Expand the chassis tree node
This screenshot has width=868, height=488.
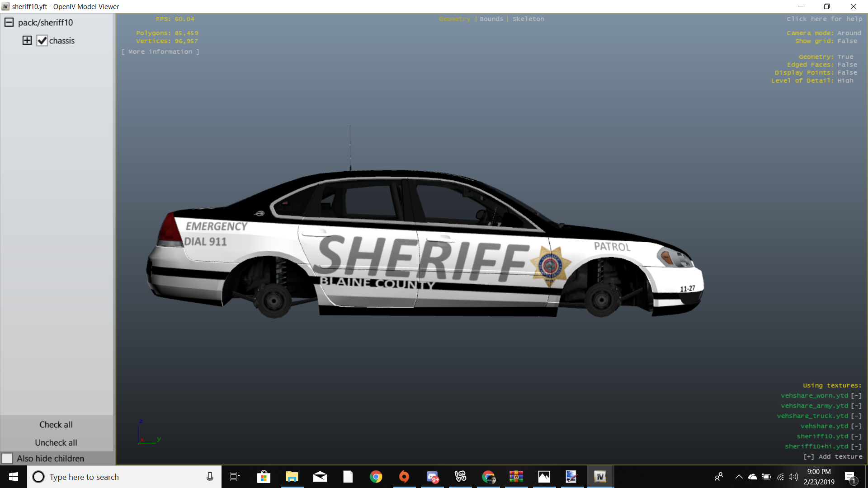(x=27, y=40)
